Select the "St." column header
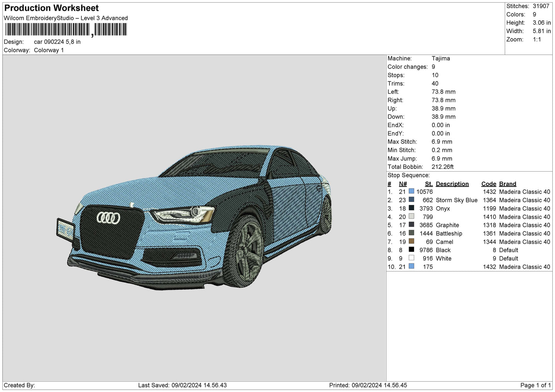The width and height of the screenshot is (555, 392). pyautogui.click(x=429, y=184)
